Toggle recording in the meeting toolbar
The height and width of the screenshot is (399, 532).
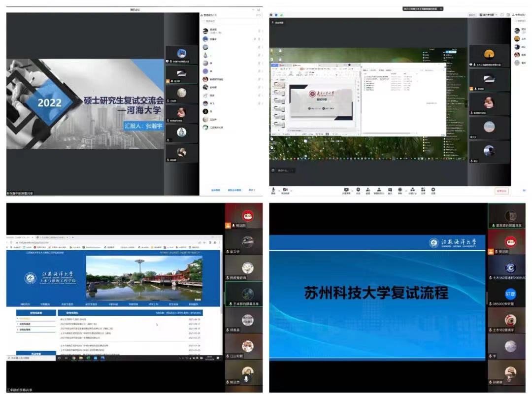tap(400, 190)
